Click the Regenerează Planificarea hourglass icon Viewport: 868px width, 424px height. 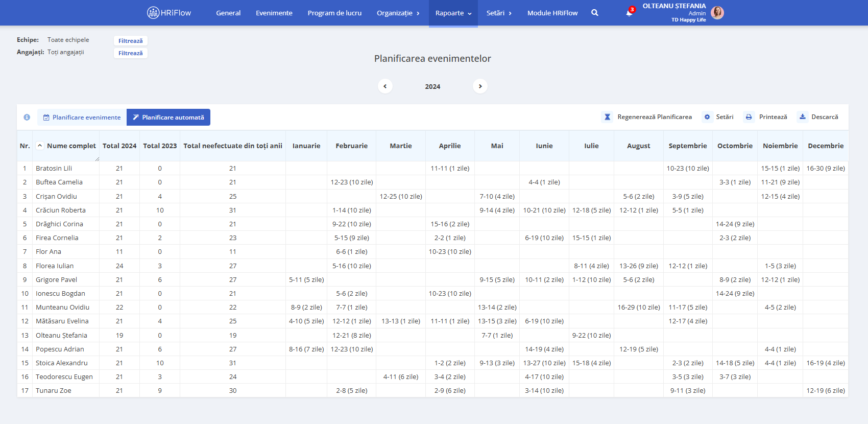tap(607, 117)
